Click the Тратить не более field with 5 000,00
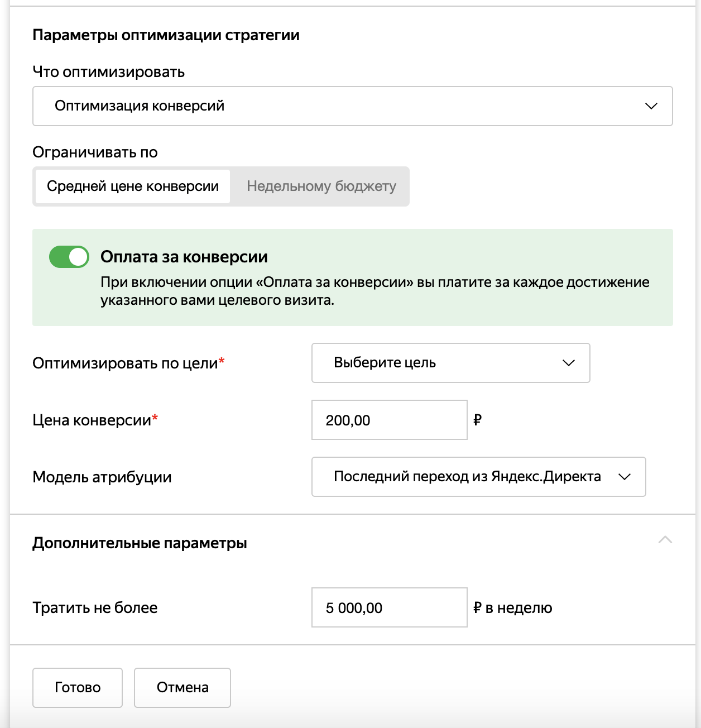The width and height of the screenshot is (701, 728). tap(389, 608)
